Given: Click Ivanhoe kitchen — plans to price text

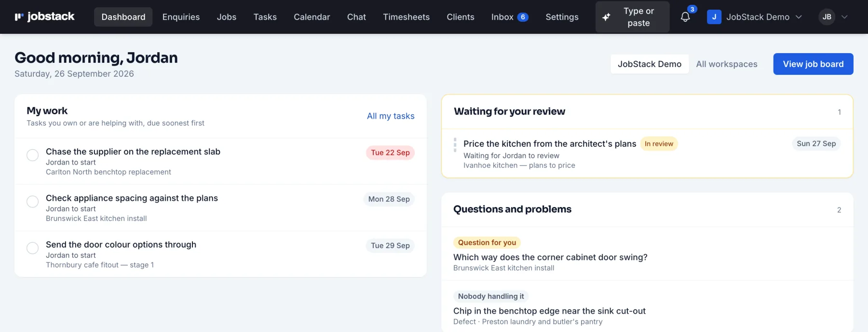Looking at the screenshot, I should (x=519, y=166).
